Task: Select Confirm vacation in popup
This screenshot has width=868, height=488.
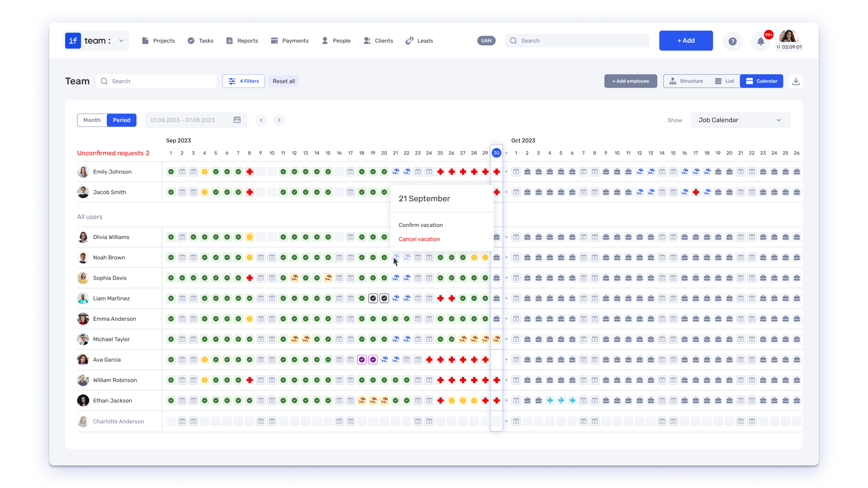Action: pyautogui.click(x=420, y=225)
